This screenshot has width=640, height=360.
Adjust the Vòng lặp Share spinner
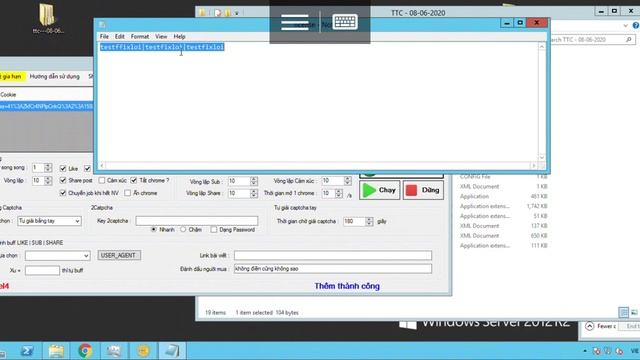(x=253, y=193)
